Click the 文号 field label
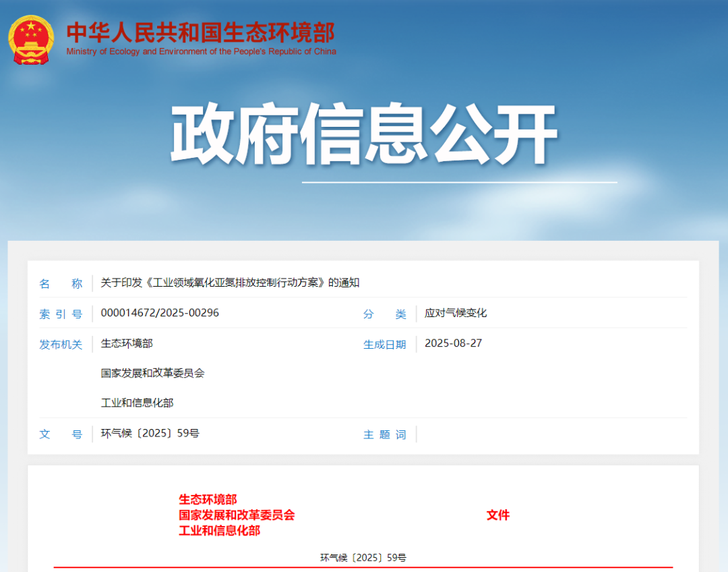Screen dimensions: 728x572 point(59,434)
